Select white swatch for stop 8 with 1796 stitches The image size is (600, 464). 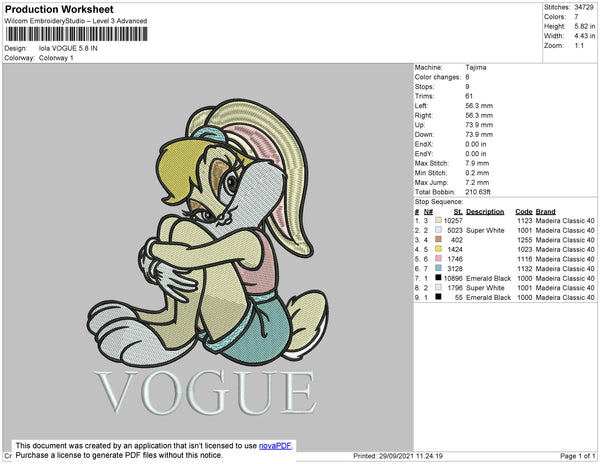438,287
